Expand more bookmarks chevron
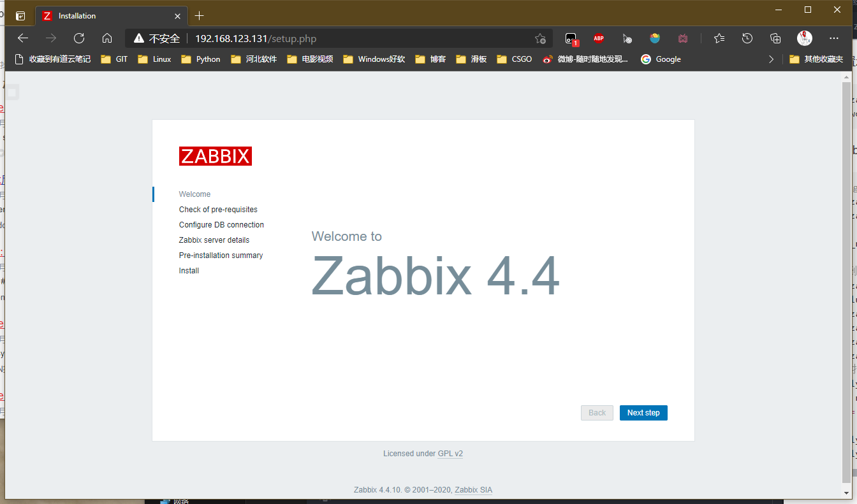The height and width of the screenshot is (504, 857). (771, 59)
